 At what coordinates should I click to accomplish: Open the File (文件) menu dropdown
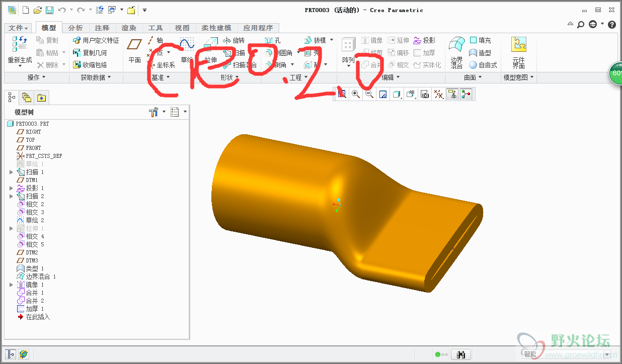19,28
